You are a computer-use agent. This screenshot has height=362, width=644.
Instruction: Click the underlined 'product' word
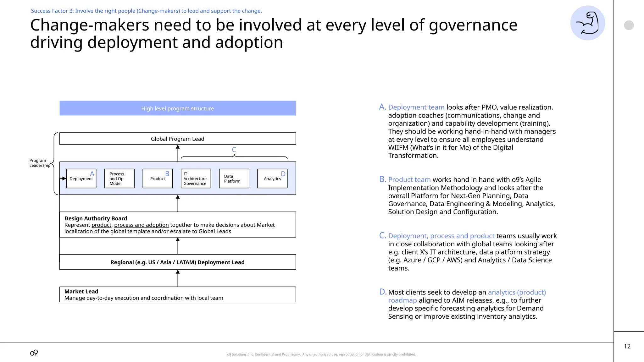click(x=101, y=225)
